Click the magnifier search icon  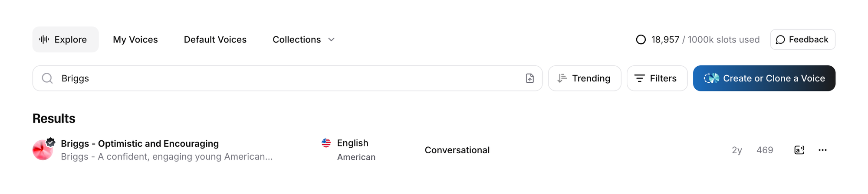coord(47,78)
